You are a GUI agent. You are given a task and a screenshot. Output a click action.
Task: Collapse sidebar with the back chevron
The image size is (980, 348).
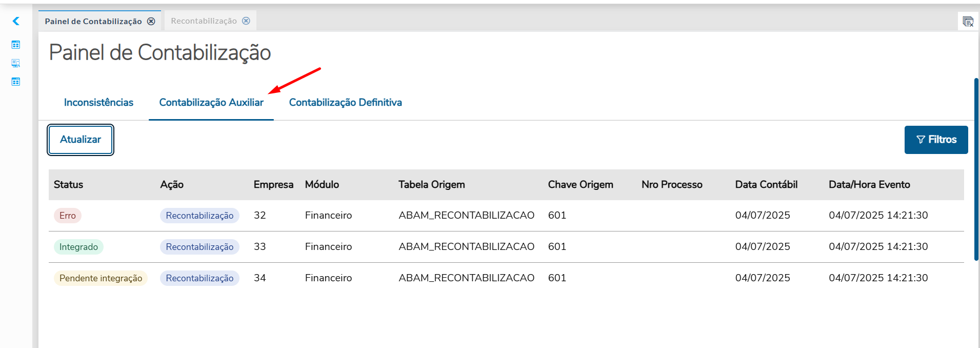click(16, 21)
